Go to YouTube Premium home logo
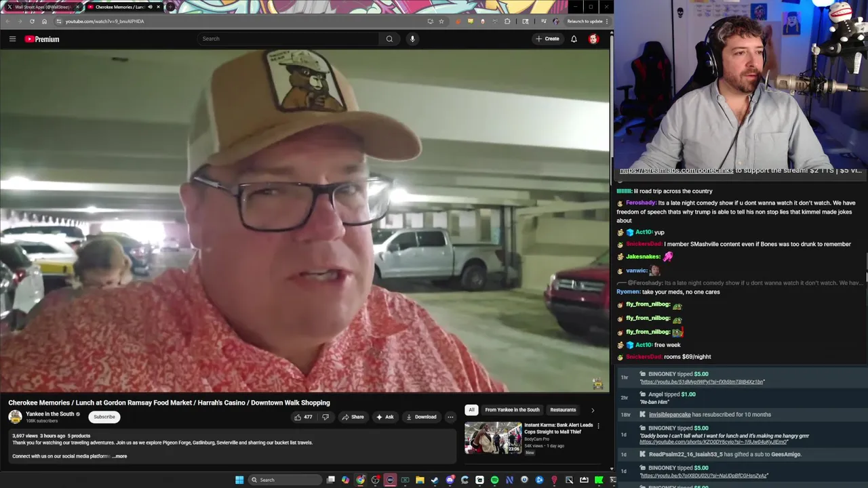Screen dimensions: 868x488 point(42,39)
